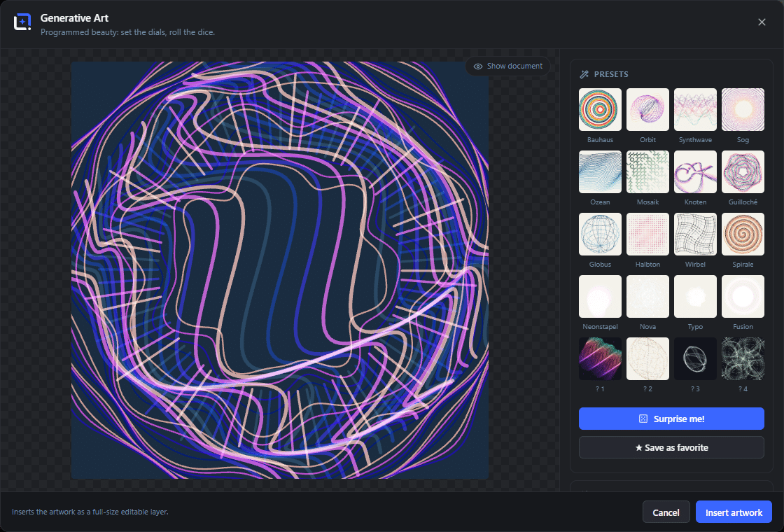Click the Surprise me! button
Viewport: 784px width, 532px height.
(671, 419)
